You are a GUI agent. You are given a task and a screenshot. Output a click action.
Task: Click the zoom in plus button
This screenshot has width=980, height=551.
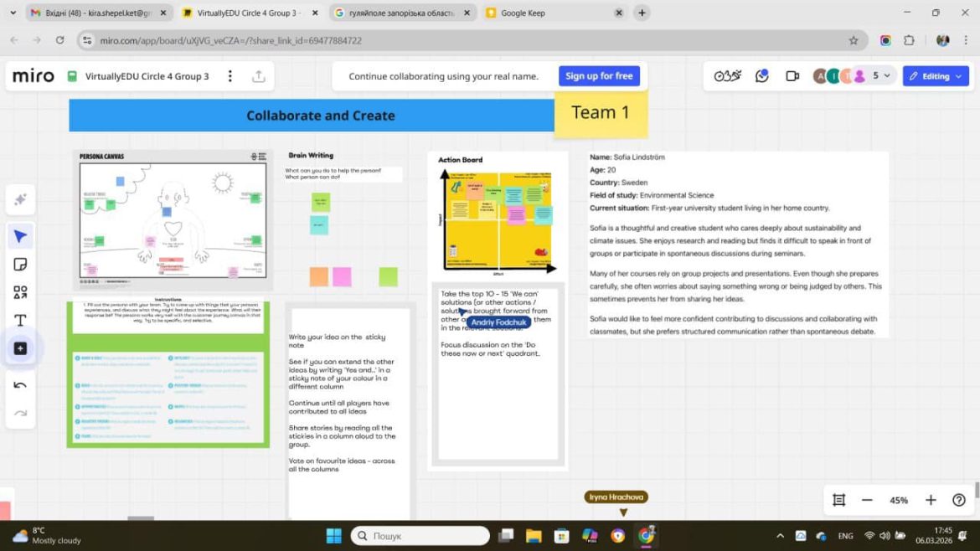tap(931, 500)
